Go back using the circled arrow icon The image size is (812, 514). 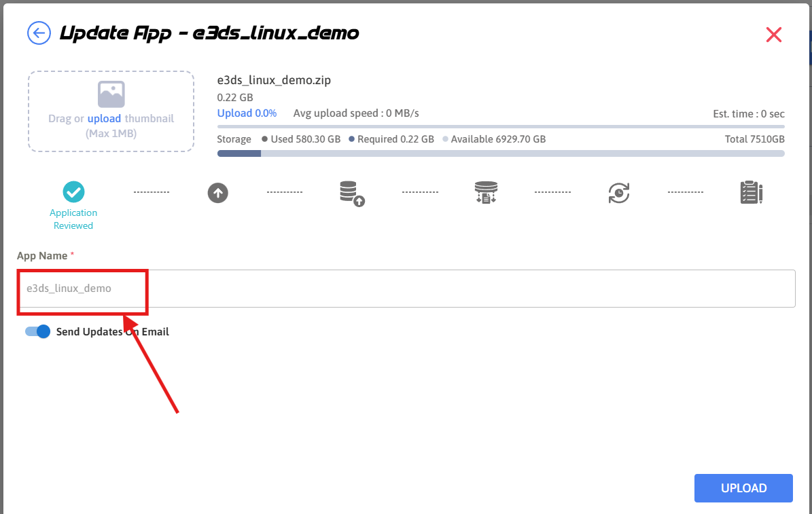click(x=39, y=33)
